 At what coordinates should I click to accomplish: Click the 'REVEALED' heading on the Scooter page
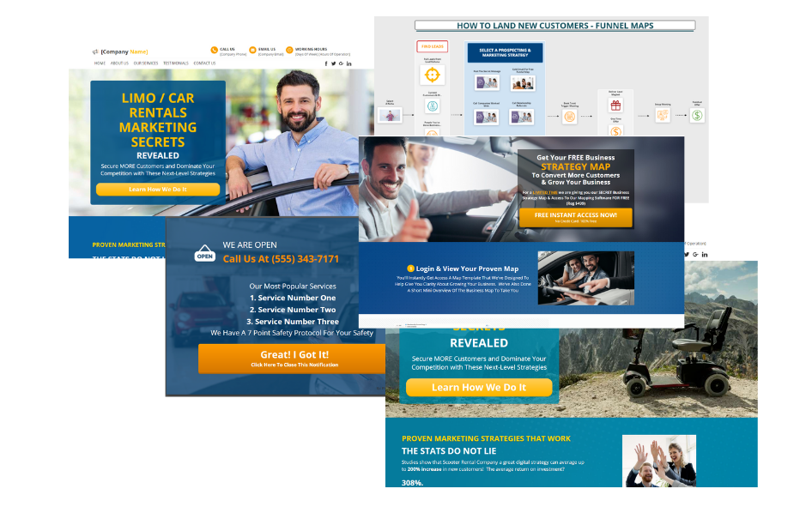click(x=479, y=343)
